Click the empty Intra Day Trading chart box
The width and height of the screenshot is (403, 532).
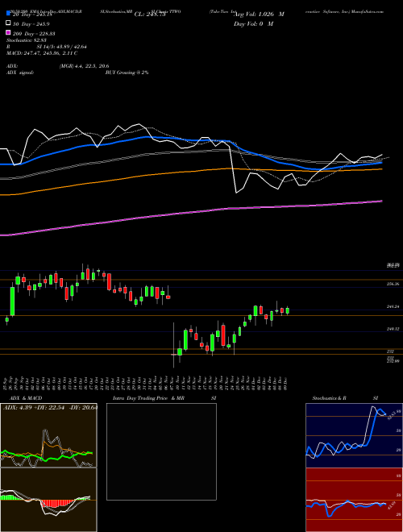pos(161,451)
